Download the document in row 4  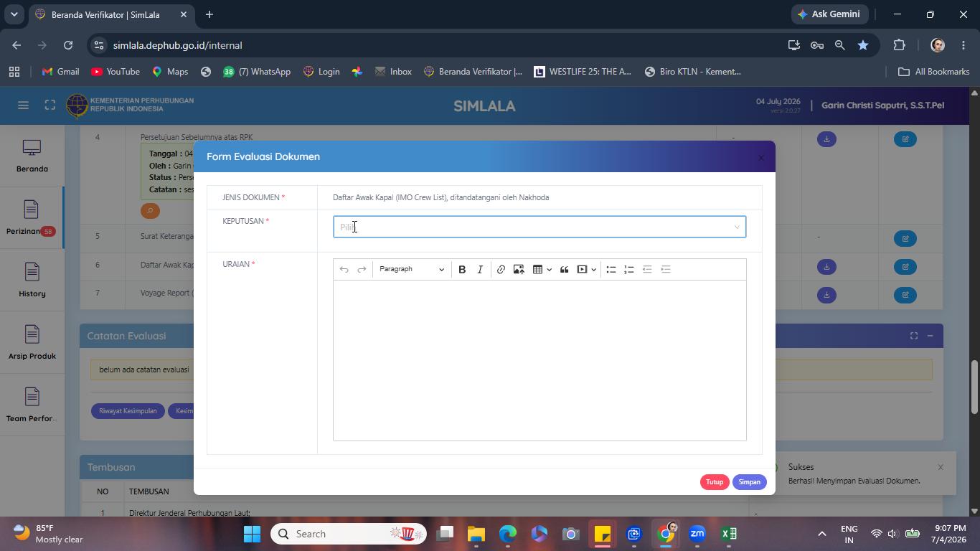tap(826, 139)
